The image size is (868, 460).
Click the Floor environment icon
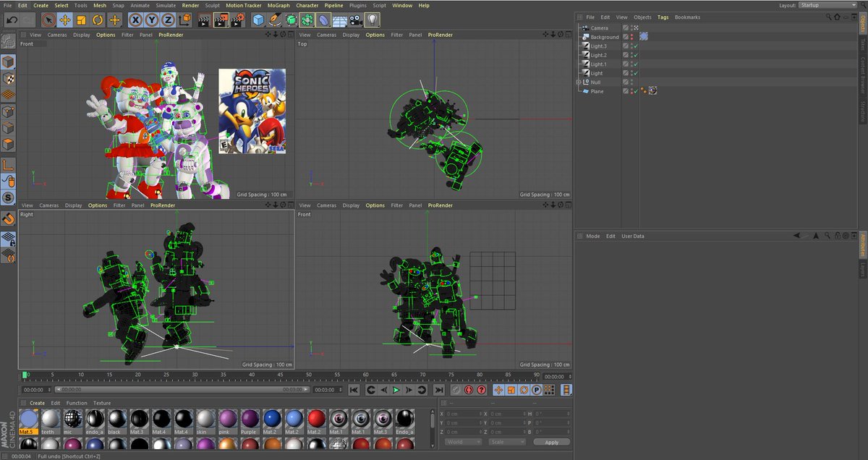point(339,20)
